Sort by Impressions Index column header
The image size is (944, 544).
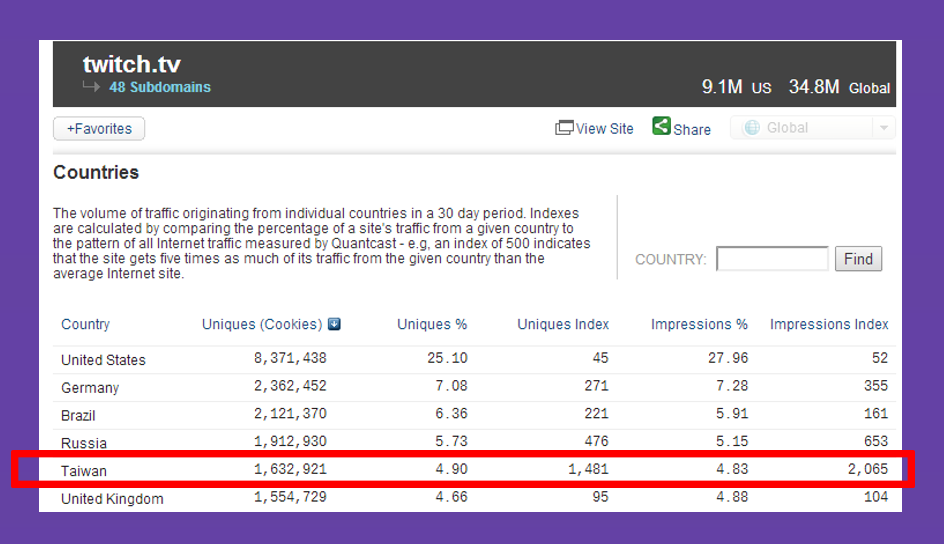click(x=829, y=324)
